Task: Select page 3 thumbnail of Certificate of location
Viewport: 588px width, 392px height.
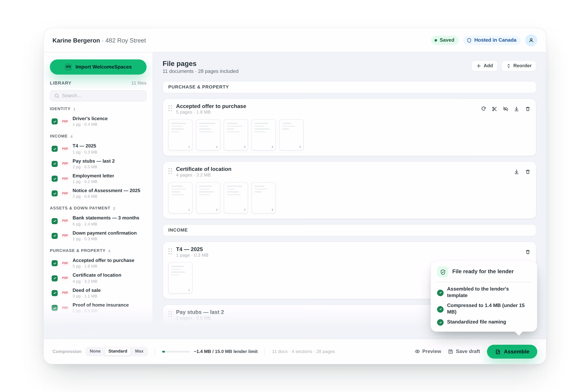Action: pyautogui.click(x=236, y=198)
